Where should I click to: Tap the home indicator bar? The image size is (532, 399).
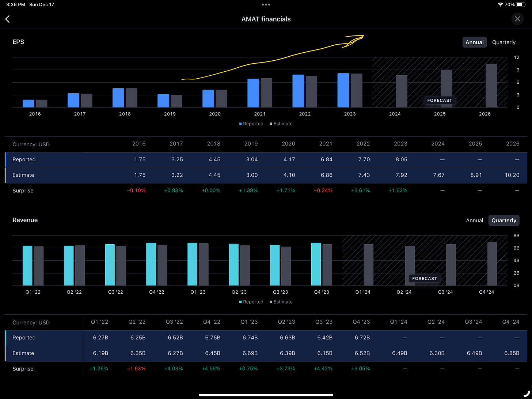266,395
